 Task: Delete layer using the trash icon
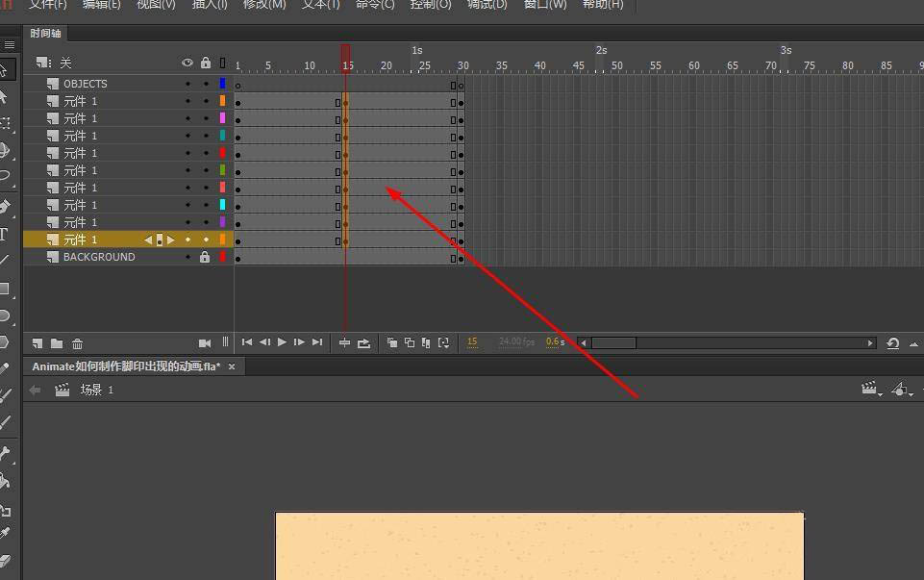tap(77, 343)
